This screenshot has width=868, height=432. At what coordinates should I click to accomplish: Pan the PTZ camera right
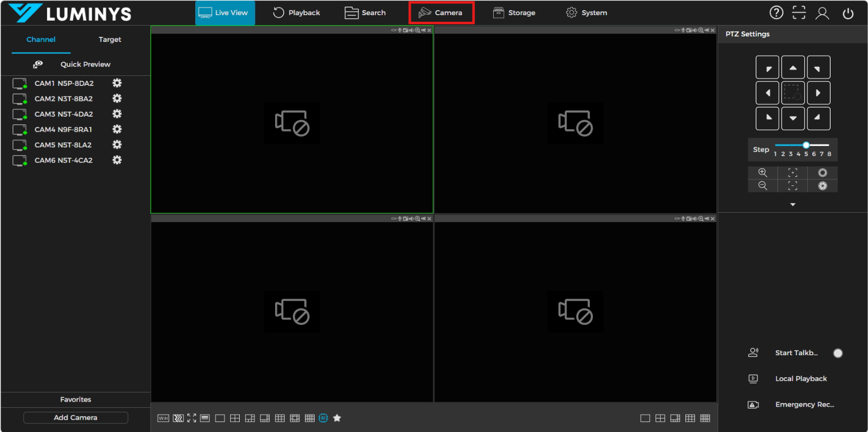pos(818,93)
